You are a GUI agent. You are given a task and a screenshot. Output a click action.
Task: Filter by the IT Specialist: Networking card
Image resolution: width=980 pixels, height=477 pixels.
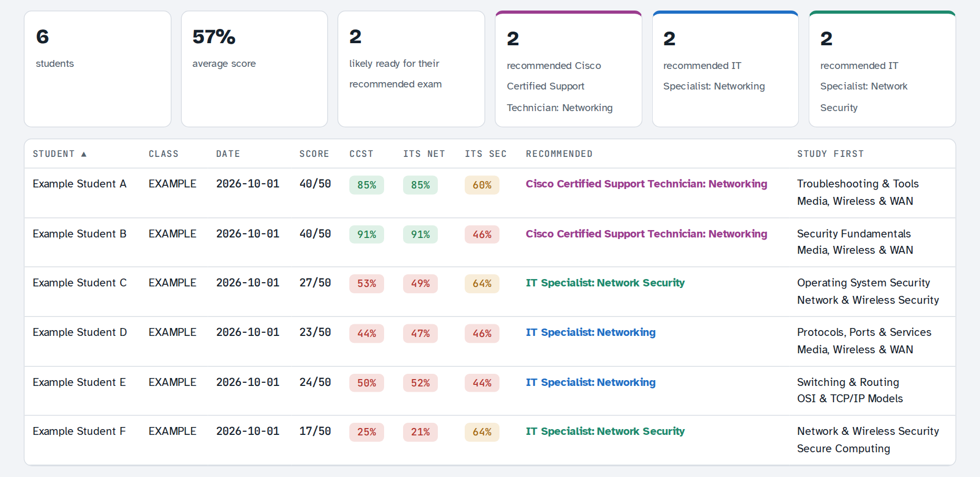(x=725, y=69)
